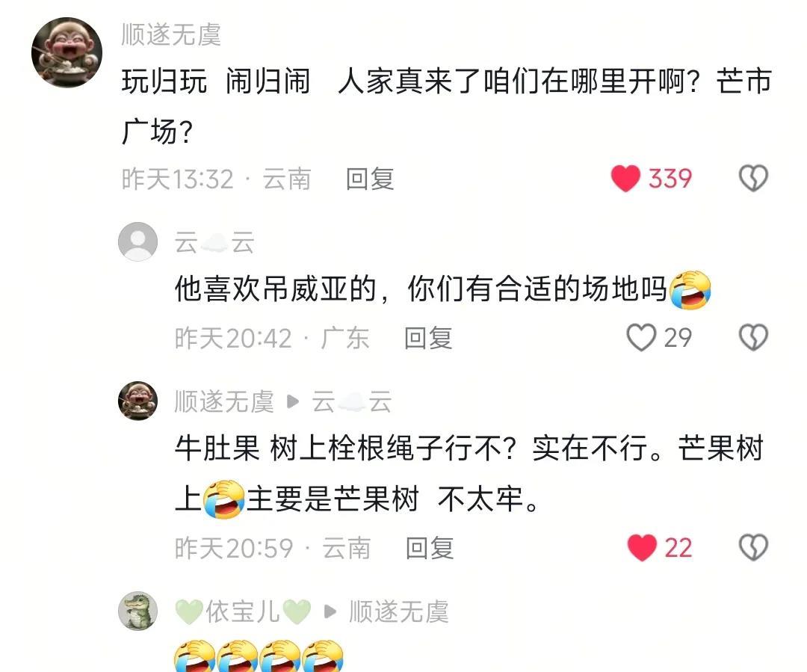This screenshot has height=672, width=807.
Task: Remove the like on the 22-likes reply
Action: click(x=642, y=547)
